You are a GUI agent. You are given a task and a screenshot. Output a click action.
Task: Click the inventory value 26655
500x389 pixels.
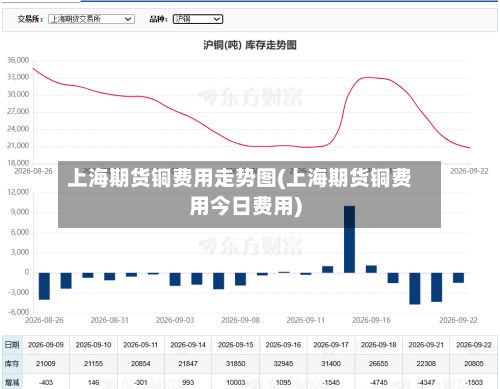pos(378,364)
